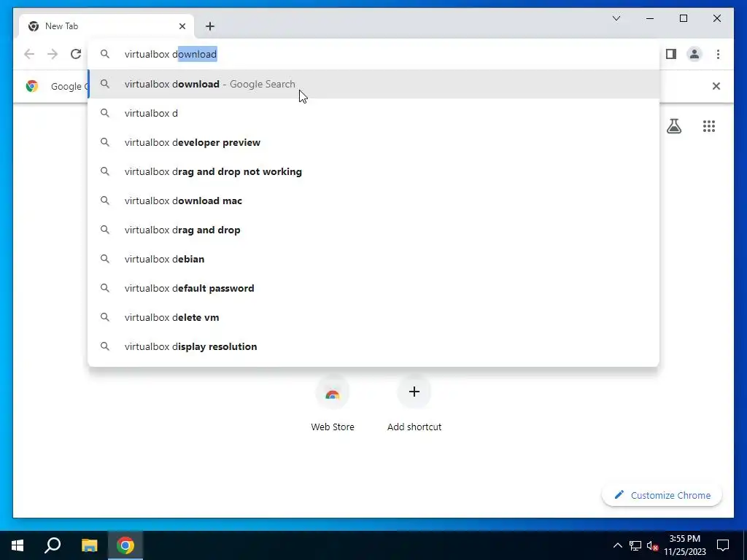Maximize the Chrome window
The height and width of the screenshot is (560, 747).
point(683,18)
